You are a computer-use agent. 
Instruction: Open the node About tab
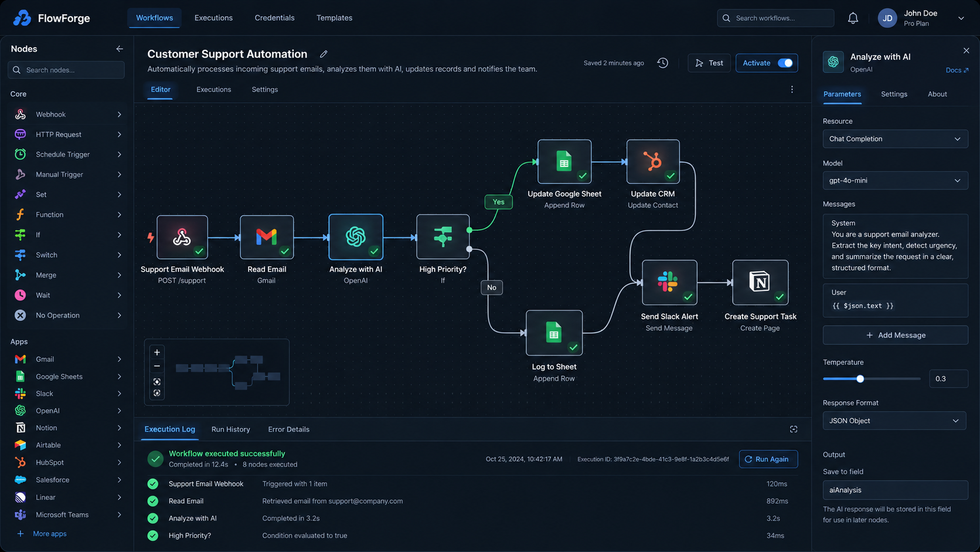click(937, 94)
